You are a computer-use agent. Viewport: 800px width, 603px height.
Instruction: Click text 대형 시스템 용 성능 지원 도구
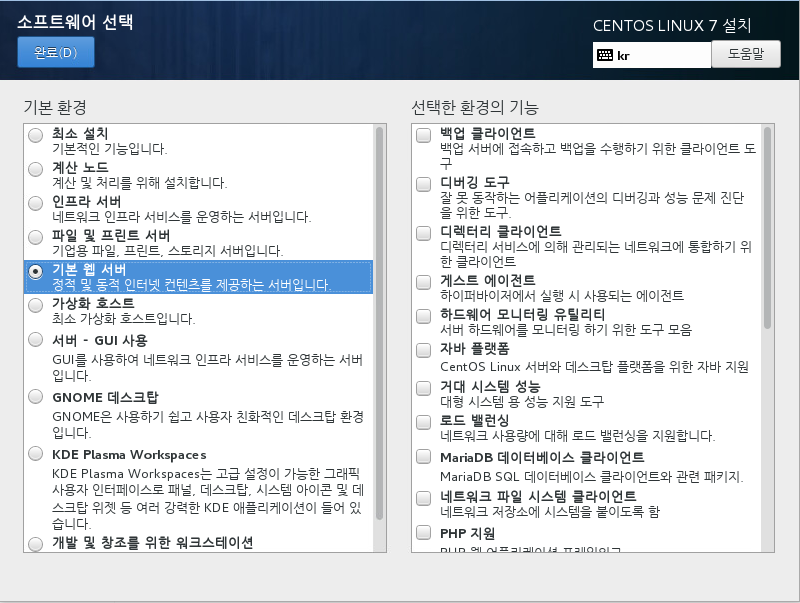point(522,401)
